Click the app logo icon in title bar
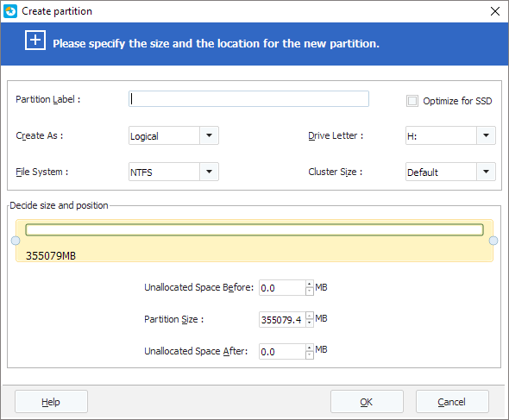 pyautogui.click(x=10, y=11)
